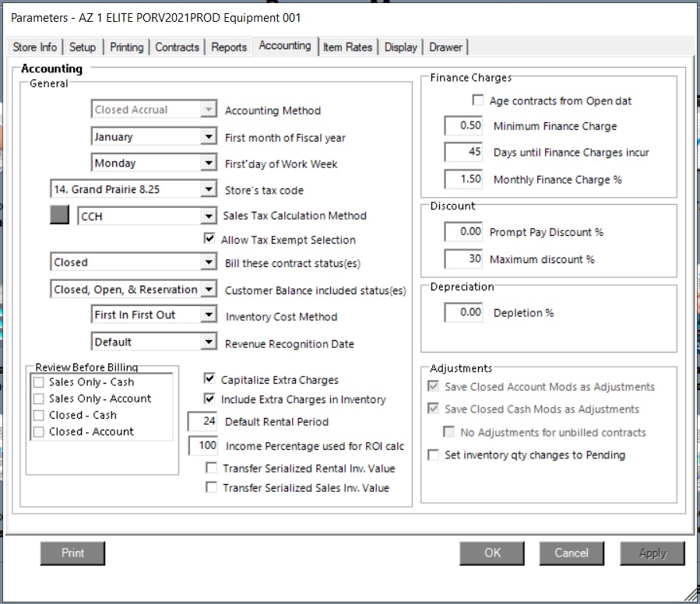
Task: Expand the Store's tax code dropdown
Action: coord(208,189)
